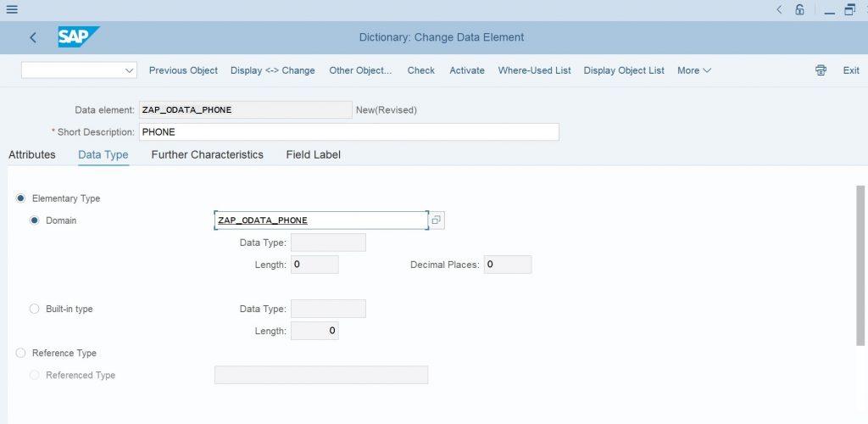Screen dimensions: 868x424
Task: Select the Built-in type radio button
Action: coord(34,309)
